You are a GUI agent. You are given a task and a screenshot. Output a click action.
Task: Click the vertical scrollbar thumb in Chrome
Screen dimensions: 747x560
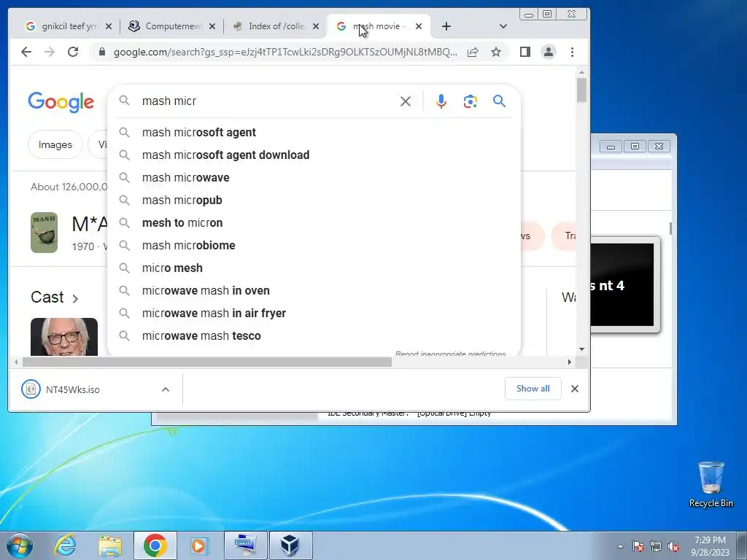[x=581, y=90]
